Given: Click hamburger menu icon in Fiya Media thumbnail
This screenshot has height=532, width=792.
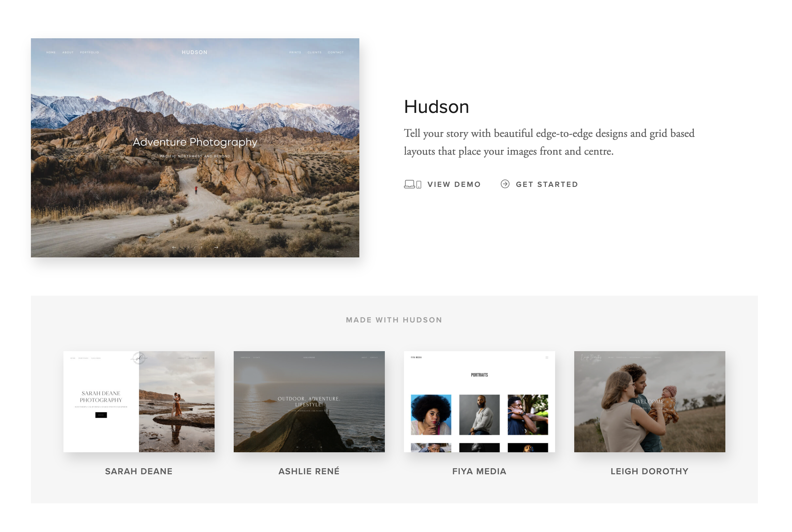Looking at the screenshot, I should pos(546,357).
